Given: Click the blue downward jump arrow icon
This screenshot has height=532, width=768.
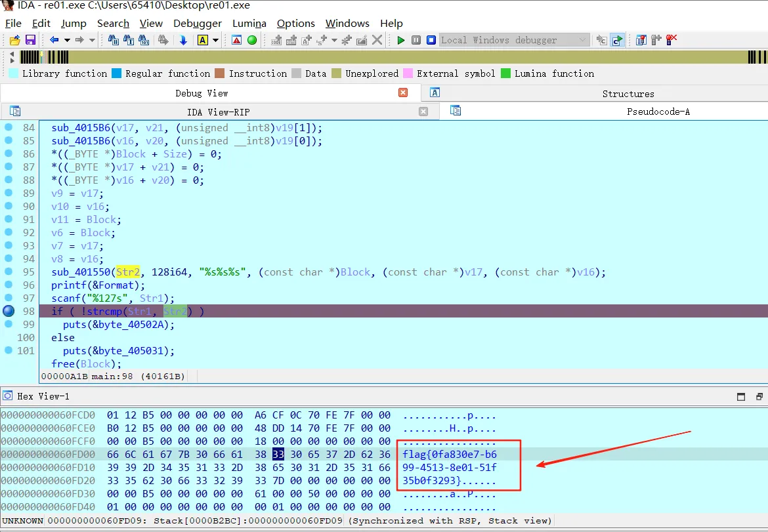Looking at the screenshot, I should pos(183,40).
